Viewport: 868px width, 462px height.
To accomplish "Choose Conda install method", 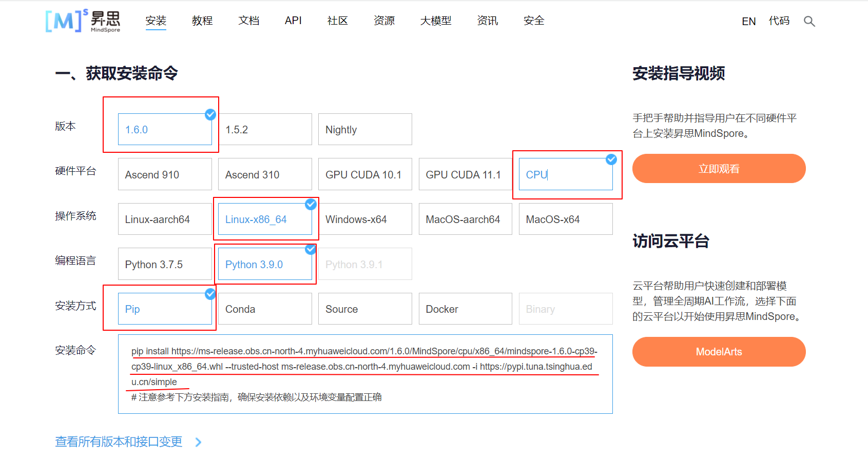I will 265,309.
